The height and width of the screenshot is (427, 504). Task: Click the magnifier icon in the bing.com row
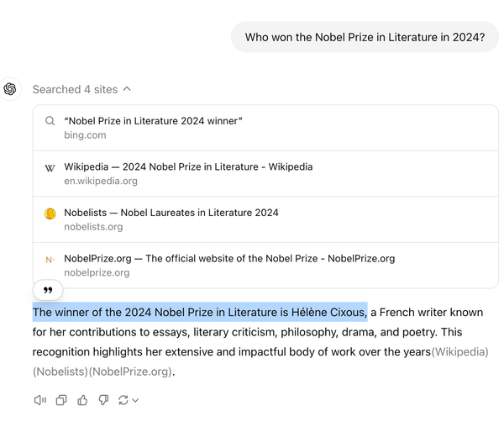(x=50, y=121)
